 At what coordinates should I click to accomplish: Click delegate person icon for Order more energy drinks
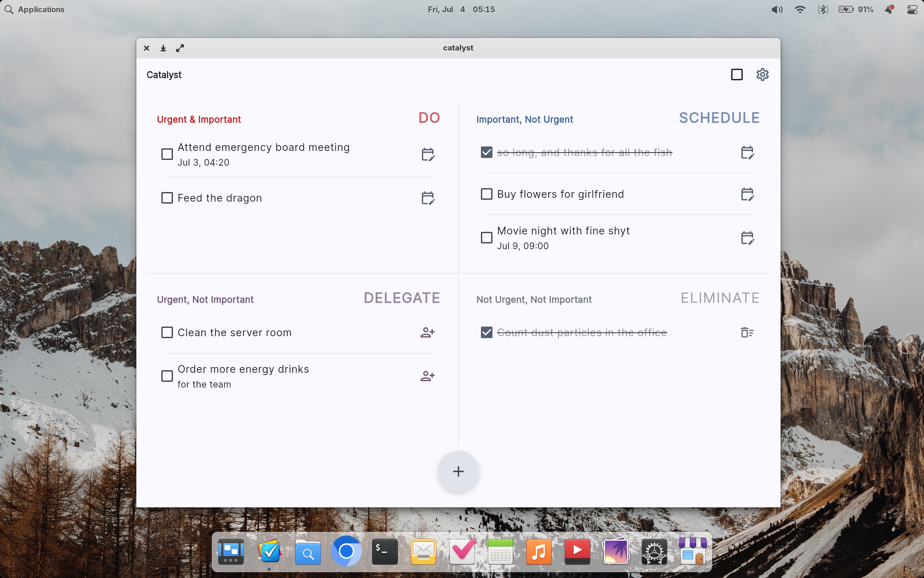[428, 376]
